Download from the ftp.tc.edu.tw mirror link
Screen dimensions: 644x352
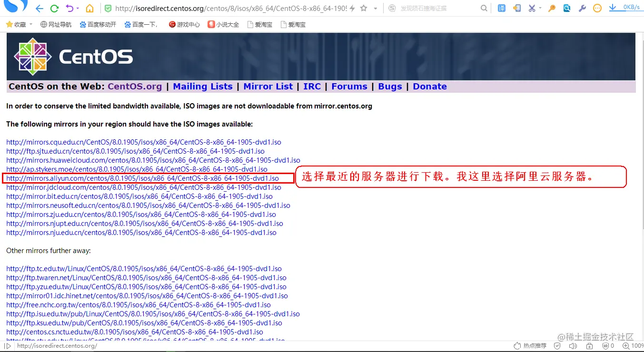[144, 269]
